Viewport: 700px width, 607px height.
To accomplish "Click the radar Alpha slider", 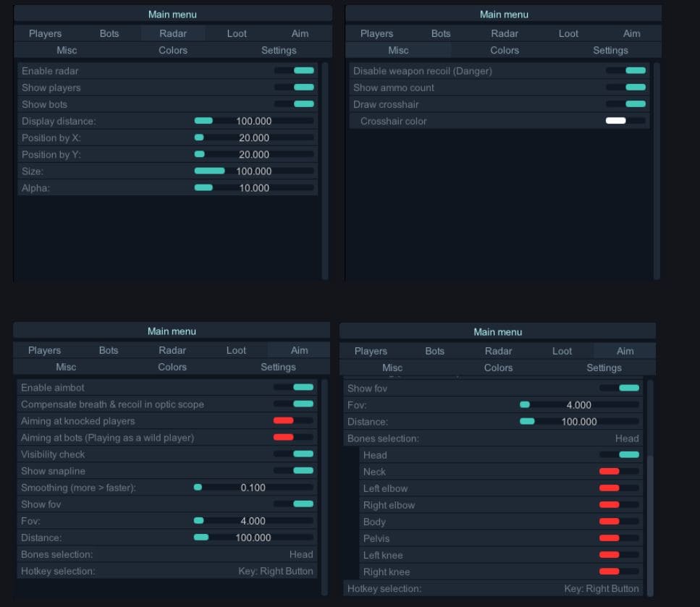I will (x=253, y=188).
